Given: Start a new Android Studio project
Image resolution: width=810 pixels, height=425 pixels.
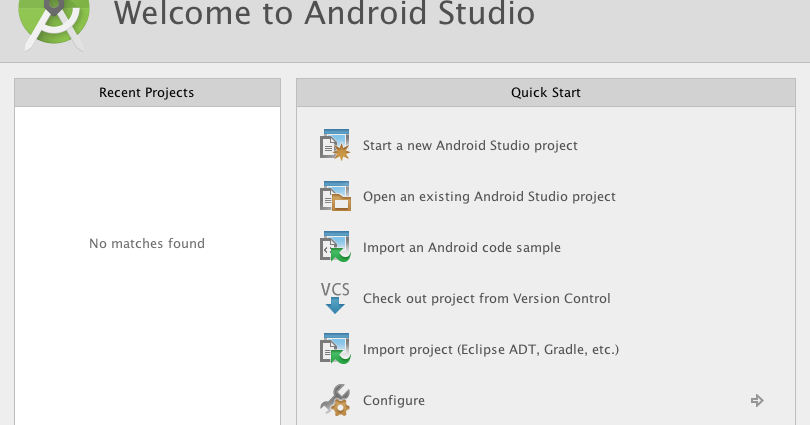Looking at the screenshot, I should tap(470, 146).
